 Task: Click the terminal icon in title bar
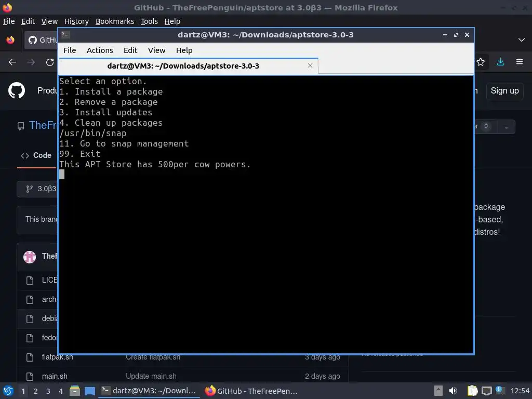(65, 34)
